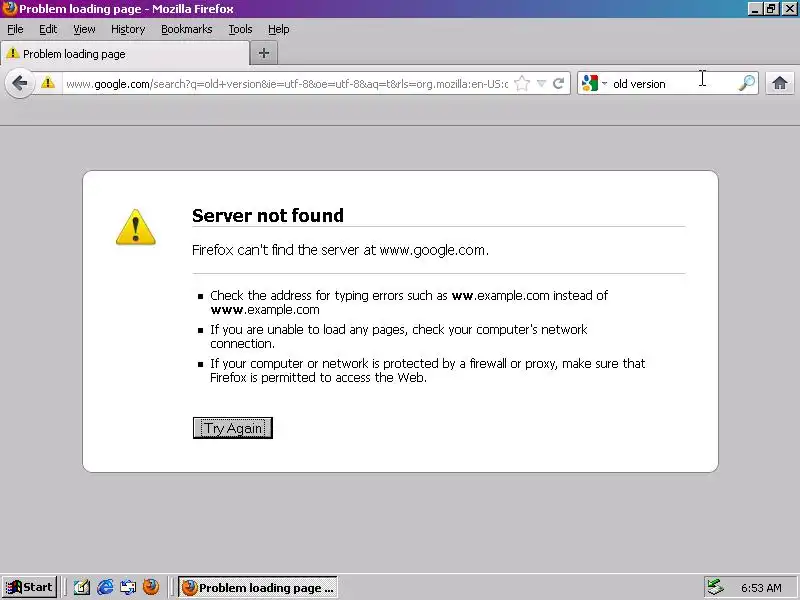Click in the URL address field
The image size is (800, 600).
pos(287,84)
